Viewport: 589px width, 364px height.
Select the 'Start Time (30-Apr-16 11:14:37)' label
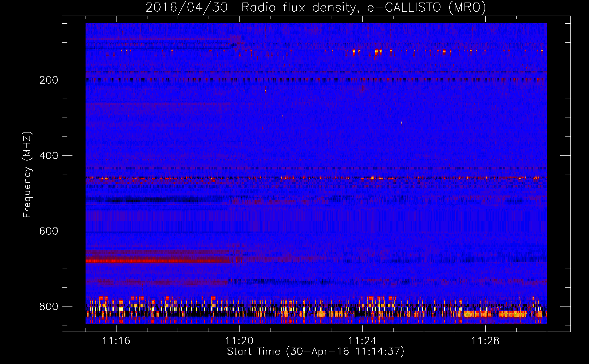tap(316, 352)
